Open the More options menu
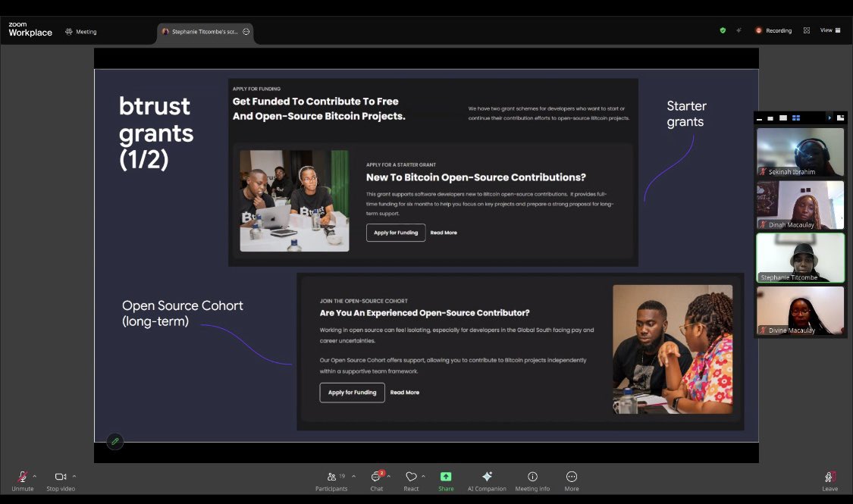The width and height of the screenshot is (853, 504). 571,481
